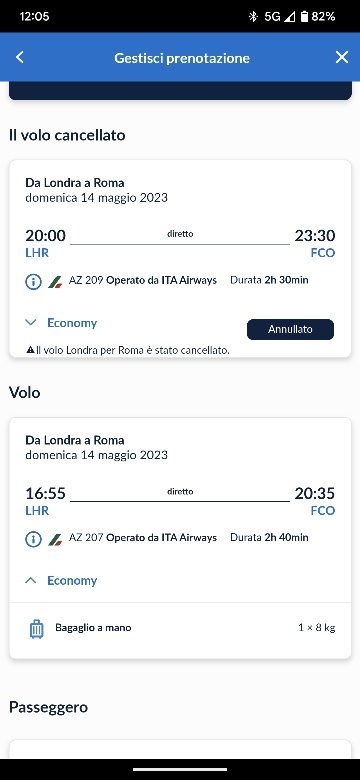Close the Gestisci prenotazione screen
This screenshot has height=780, width=360.
(x=342, y=58)
